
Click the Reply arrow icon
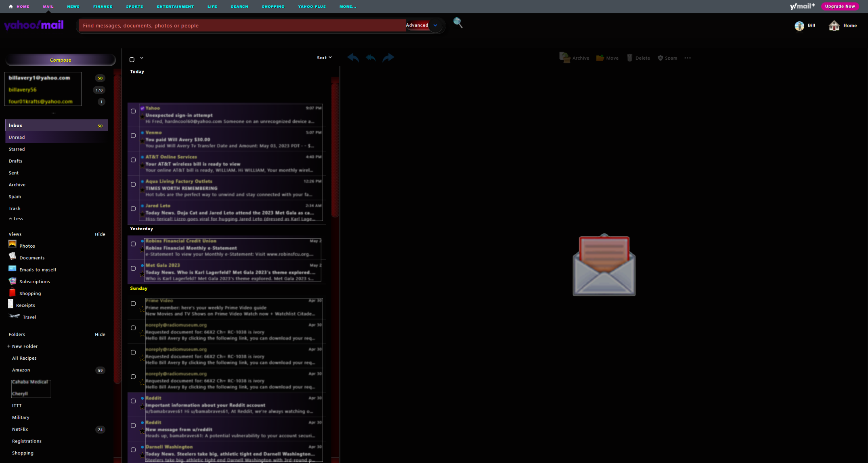coord(353,58)
